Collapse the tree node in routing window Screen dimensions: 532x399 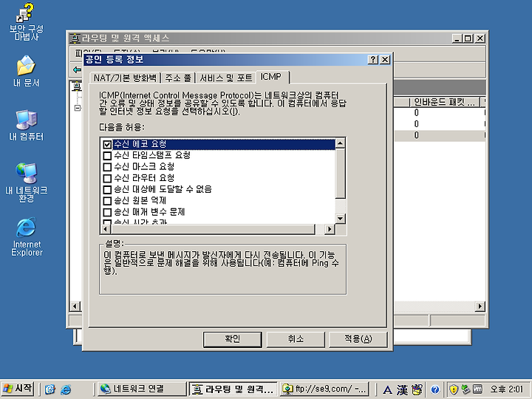pyautogui.click(x=78, y=108)
